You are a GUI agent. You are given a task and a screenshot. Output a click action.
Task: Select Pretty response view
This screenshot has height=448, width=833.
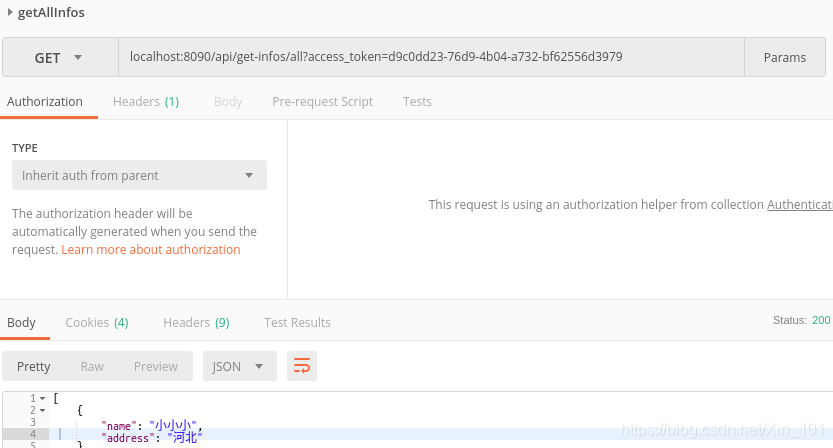tap(33, 366)
